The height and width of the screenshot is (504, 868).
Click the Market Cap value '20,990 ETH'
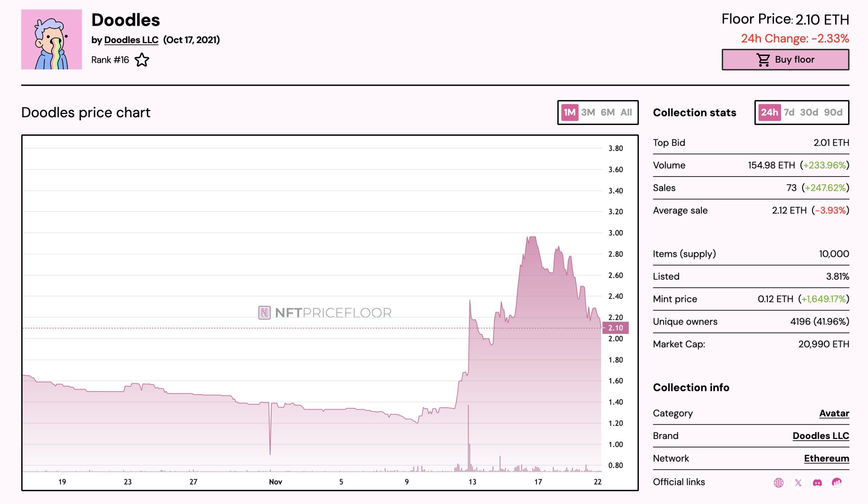[824, 344]
